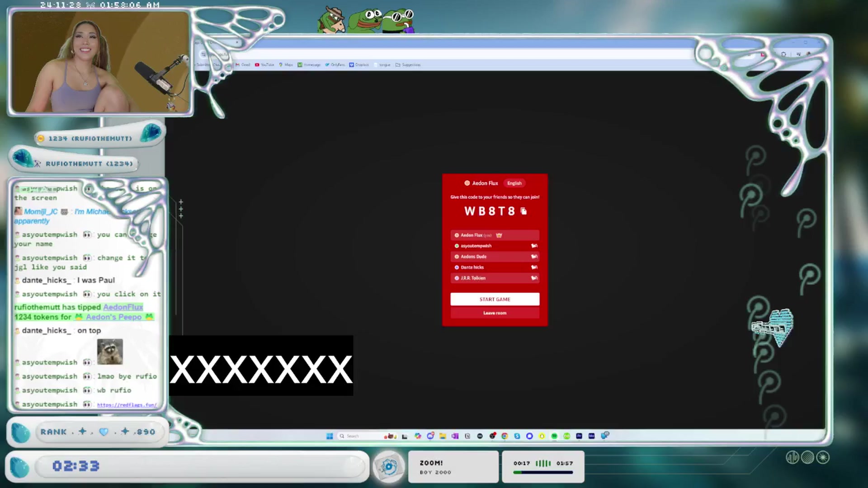Click the music player disc icon

[x=388, y=467]
